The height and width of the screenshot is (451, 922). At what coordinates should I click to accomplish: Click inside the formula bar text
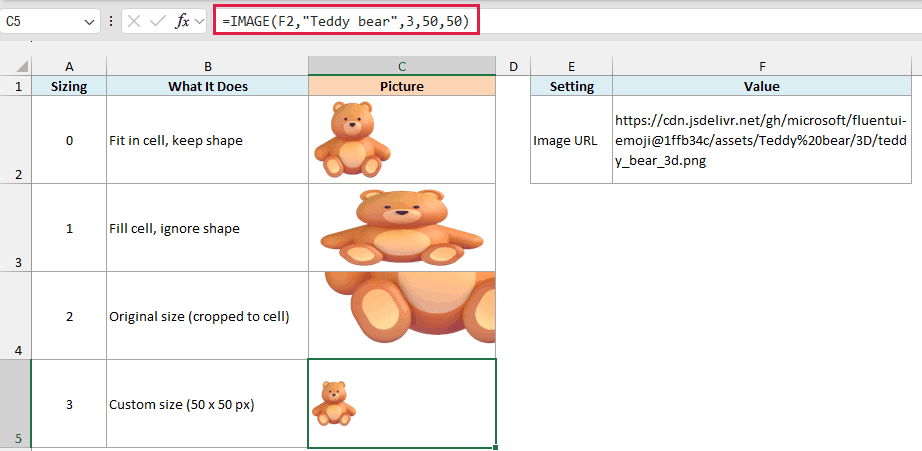point(346,22)
